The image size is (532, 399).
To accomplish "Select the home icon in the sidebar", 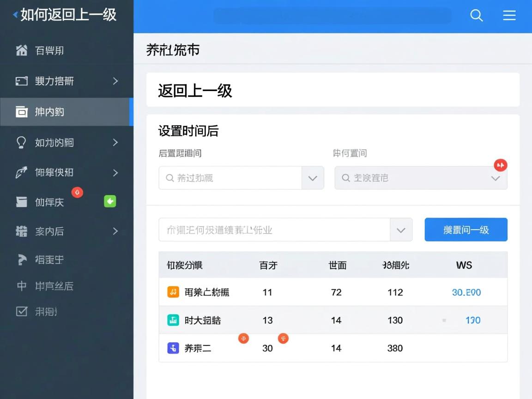I will (18, 51).
